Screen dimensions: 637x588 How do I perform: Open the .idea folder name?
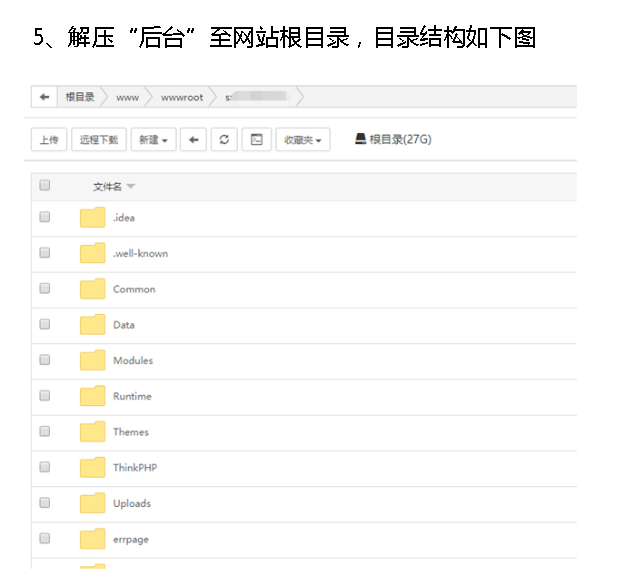[x=124, y=218]
